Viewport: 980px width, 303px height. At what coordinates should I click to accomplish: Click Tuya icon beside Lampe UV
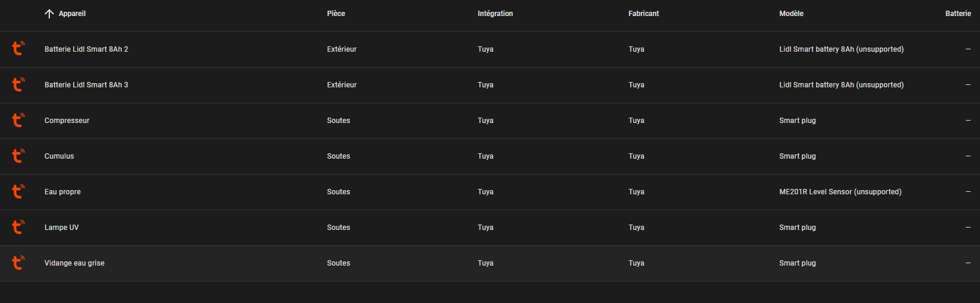pyautogui.click(x=18, y=227)
